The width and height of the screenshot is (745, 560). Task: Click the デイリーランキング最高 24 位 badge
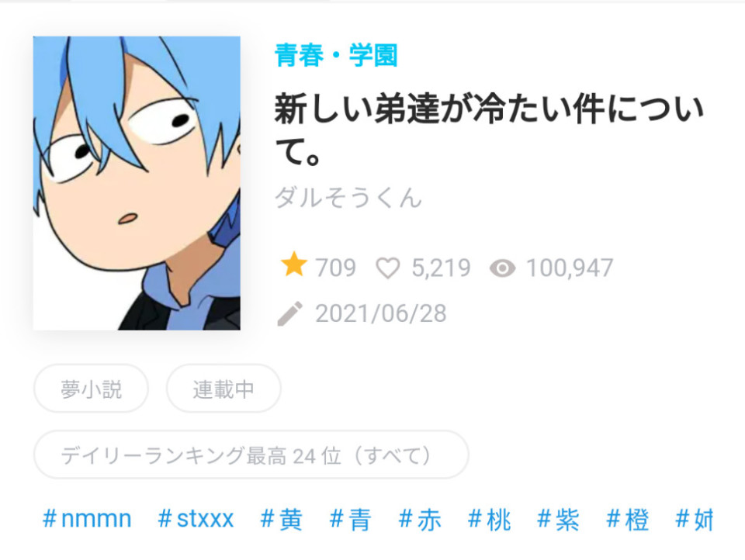click(251, 455)
